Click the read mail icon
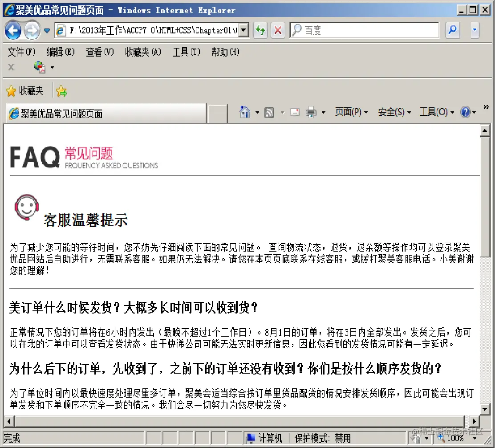 click(x=295, y=112)
